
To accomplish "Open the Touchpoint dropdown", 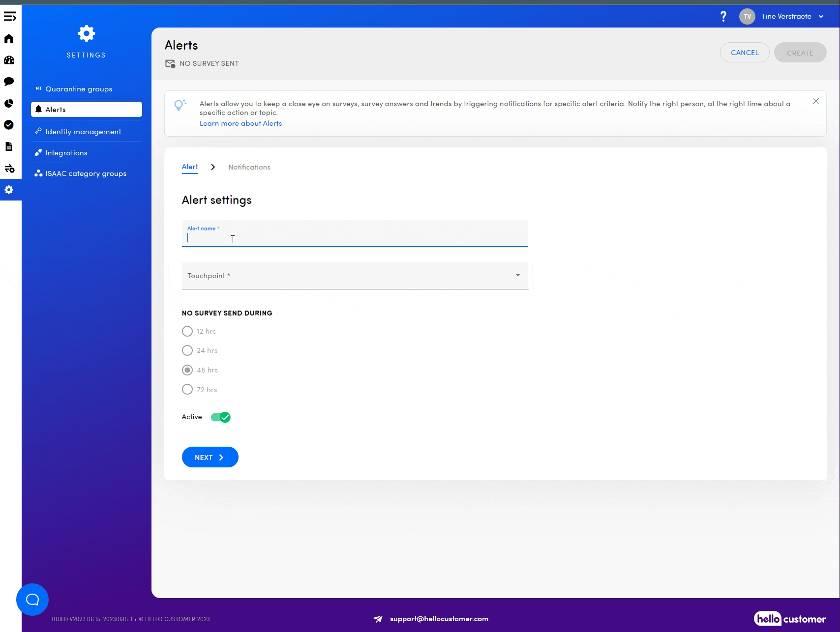I will click(355, 276).
